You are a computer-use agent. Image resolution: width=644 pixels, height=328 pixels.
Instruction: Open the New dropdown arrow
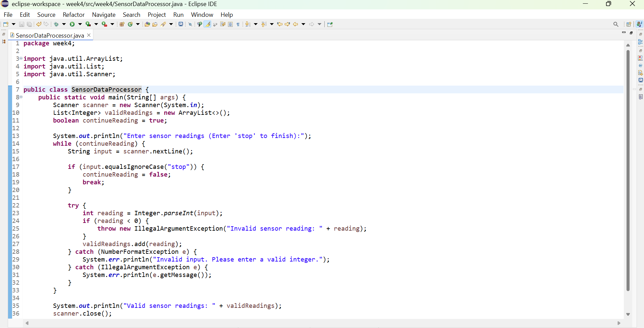13,24
